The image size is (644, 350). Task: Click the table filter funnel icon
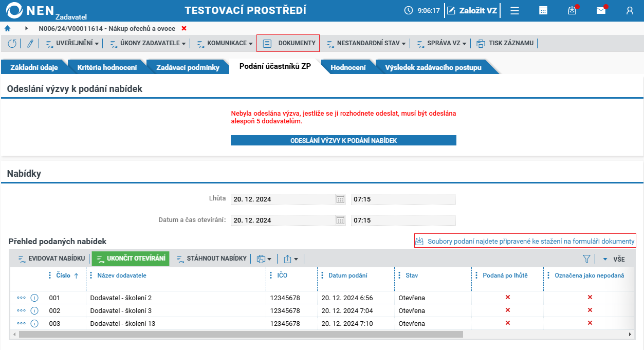[586, 259]
